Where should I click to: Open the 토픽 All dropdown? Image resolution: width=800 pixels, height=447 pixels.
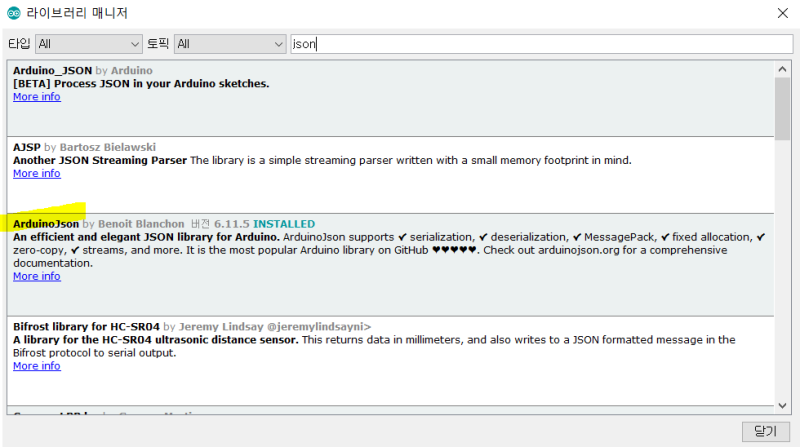click(230, 44)
